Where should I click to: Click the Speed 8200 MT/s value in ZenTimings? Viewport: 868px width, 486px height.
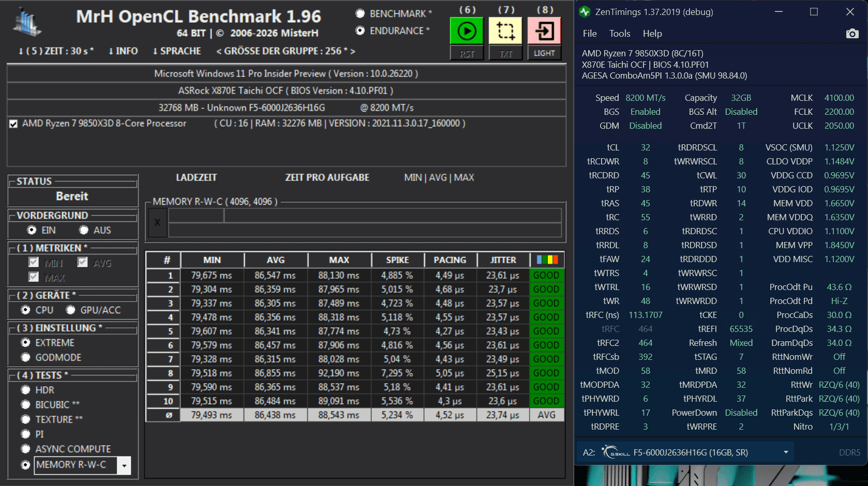[646, 98]
